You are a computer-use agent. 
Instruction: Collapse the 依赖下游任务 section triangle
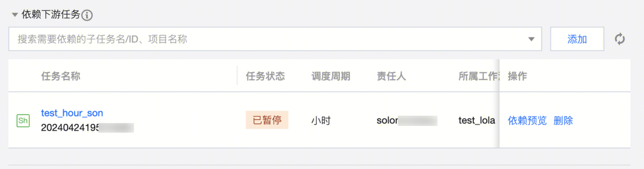click(14, 14)
